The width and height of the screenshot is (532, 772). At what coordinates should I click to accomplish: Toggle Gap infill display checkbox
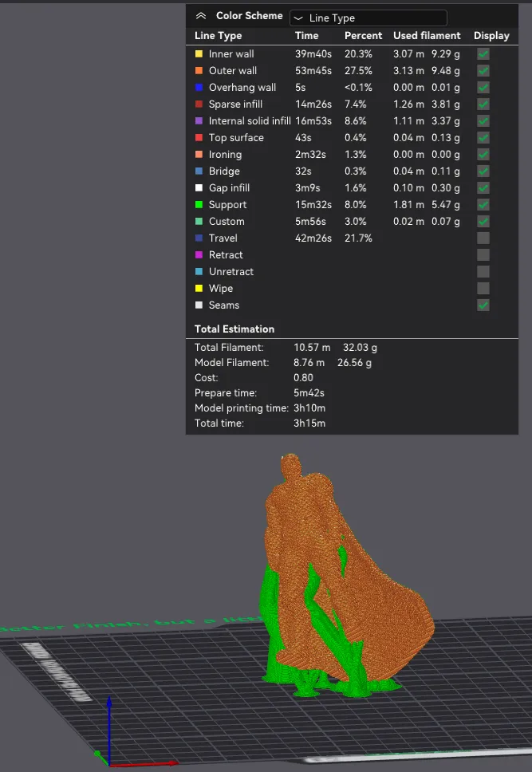[x=483, y=188]
